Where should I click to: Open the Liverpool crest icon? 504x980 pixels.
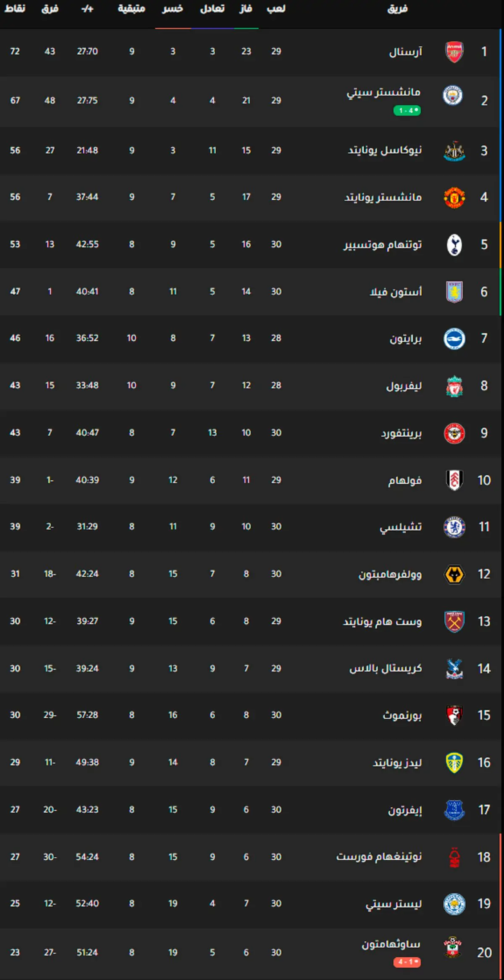pyautogui.click(x=454, y=386)
